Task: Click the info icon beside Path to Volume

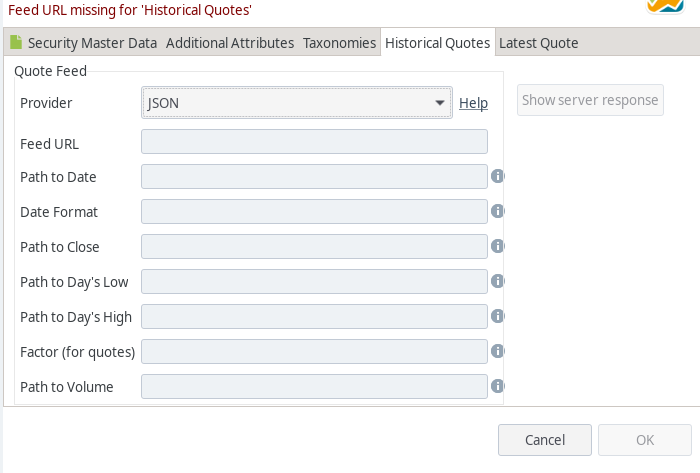Action: pos(497,386)
